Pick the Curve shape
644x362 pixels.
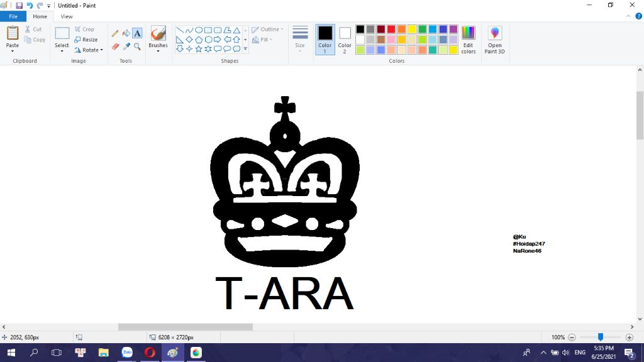[189, 30]
